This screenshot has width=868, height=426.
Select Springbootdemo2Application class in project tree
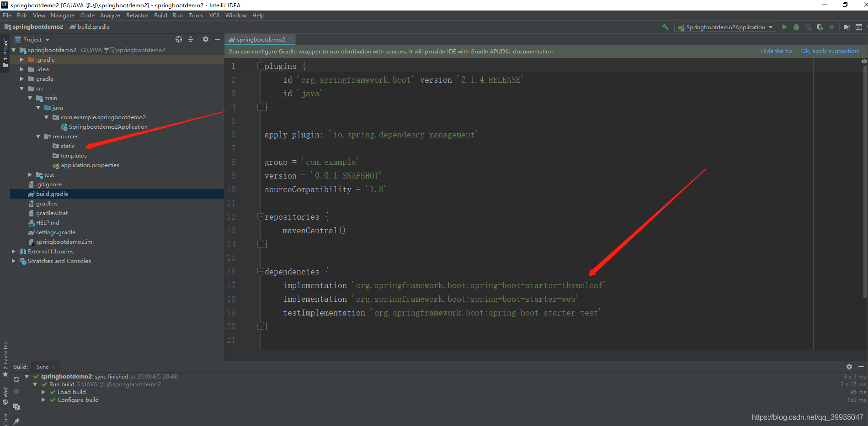point(104,127)
